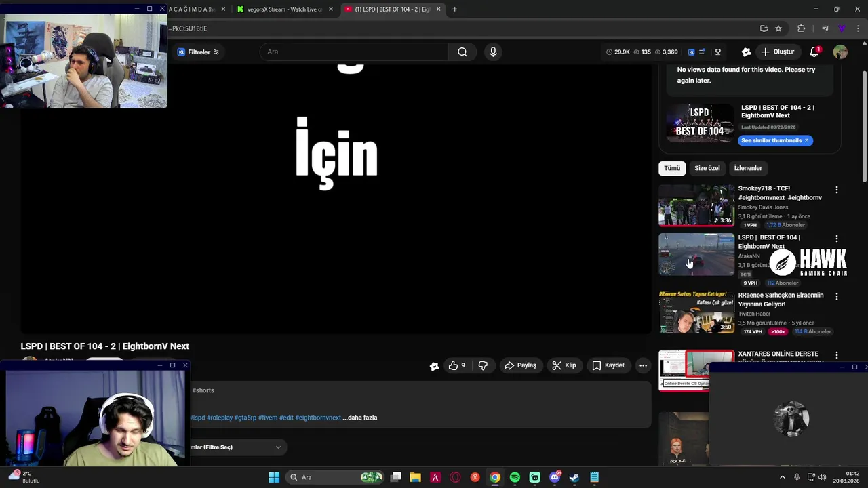Open Chrome's media control icon
Screen dimensions: 868x488
(825, 28)
